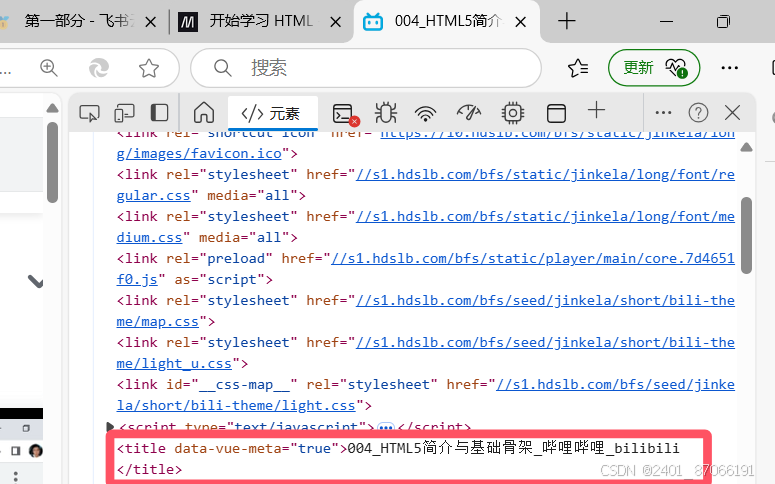The image size is (775, 484).
Task: Open the Console tab with error badge
Action: coord(345,113)
